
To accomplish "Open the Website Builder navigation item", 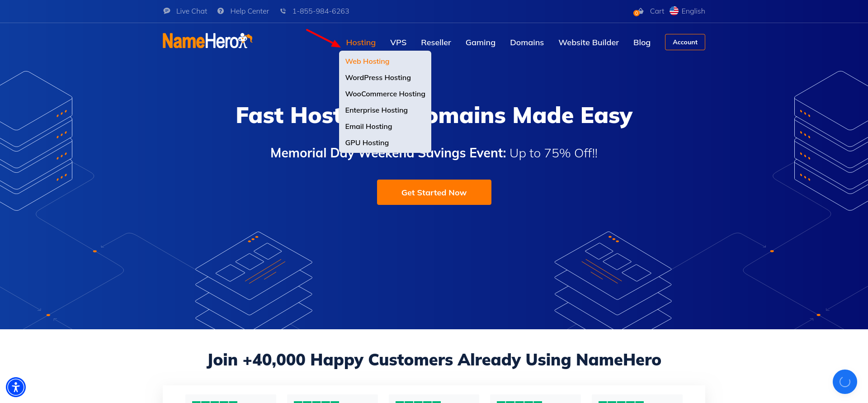I will tap(589, 43).
